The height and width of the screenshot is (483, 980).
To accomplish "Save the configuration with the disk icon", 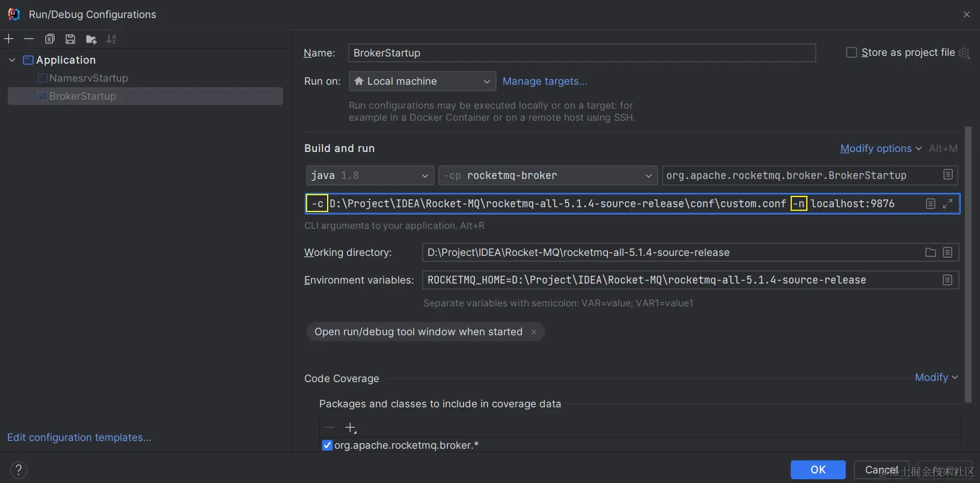I will 70,39.
